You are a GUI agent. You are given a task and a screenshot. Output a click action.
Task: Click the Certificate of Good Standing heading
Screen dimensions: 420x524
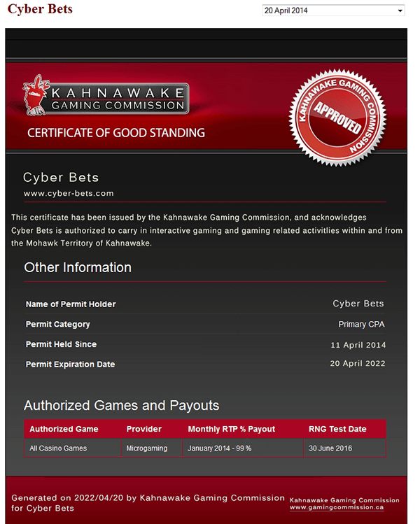pyautogui.click(x=116, y=133)
